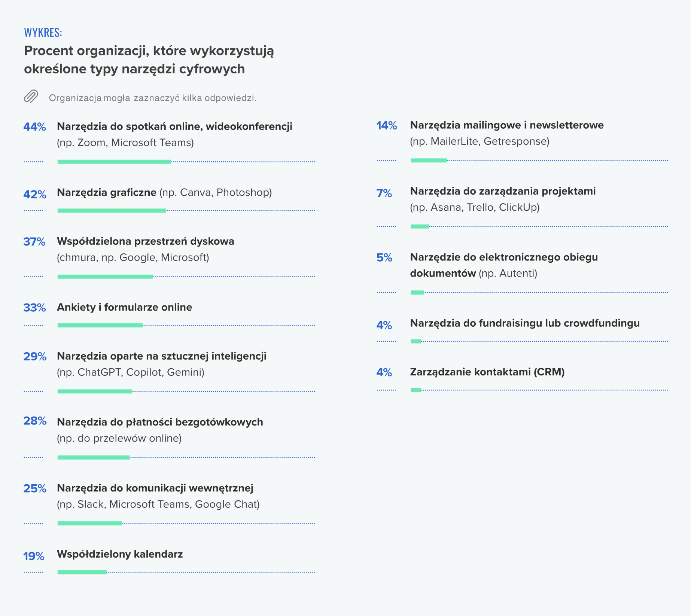Click the Narzędzia do zarządzania projektami label
The image size is (691, 616).
tap(503, 191)
